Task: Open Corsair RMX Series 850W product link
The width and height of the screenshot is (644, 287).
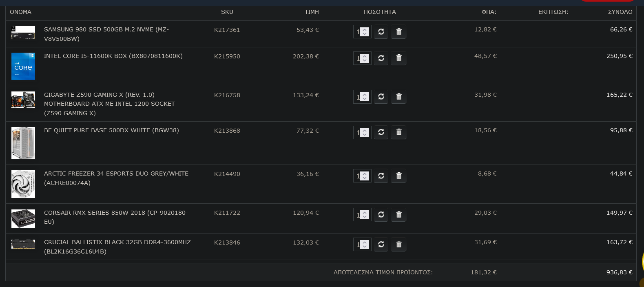Action: pos(116,217)
